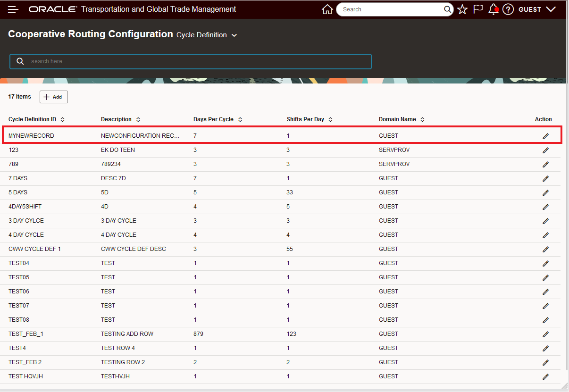Edit TEST07 row pencil icon
This screenshot has width=569, height=392.
[546, 306]
